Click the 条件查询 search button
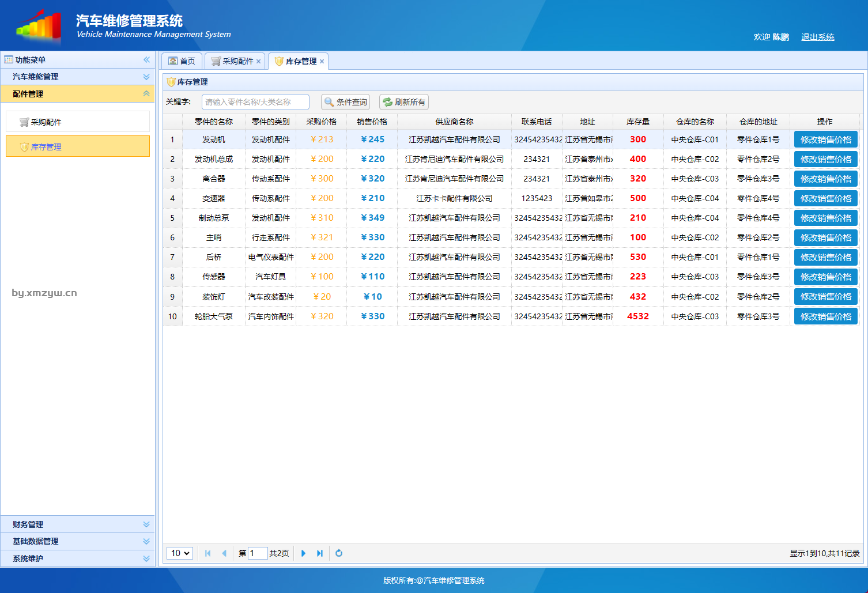Image resolution: width=868 pixels, height=593 pixels. click(x=345, y=102)
